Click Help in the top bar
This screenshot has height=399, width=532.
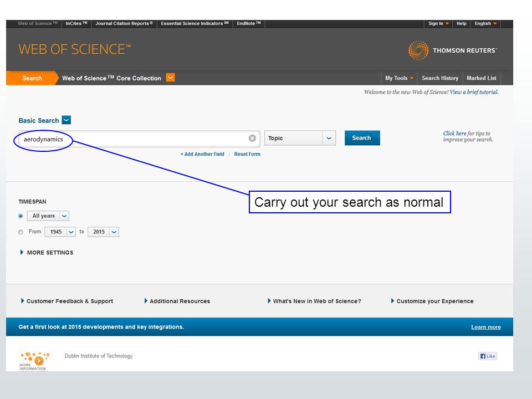point(462,23)
